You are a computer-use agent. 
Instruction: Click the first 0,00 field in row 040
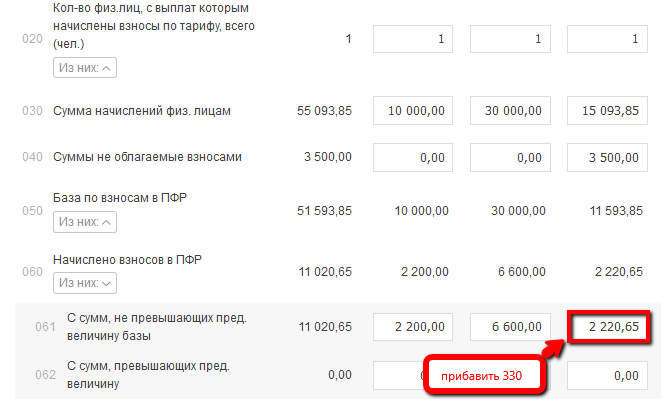pos(413,157)
